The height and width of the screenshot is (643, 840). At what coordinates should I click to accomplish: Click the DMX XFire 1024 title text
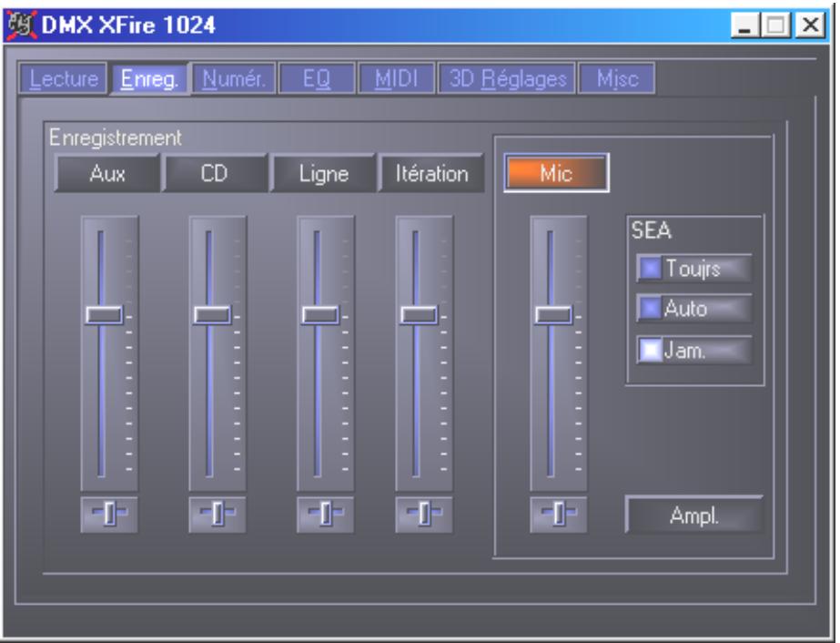tap(128, 25)
